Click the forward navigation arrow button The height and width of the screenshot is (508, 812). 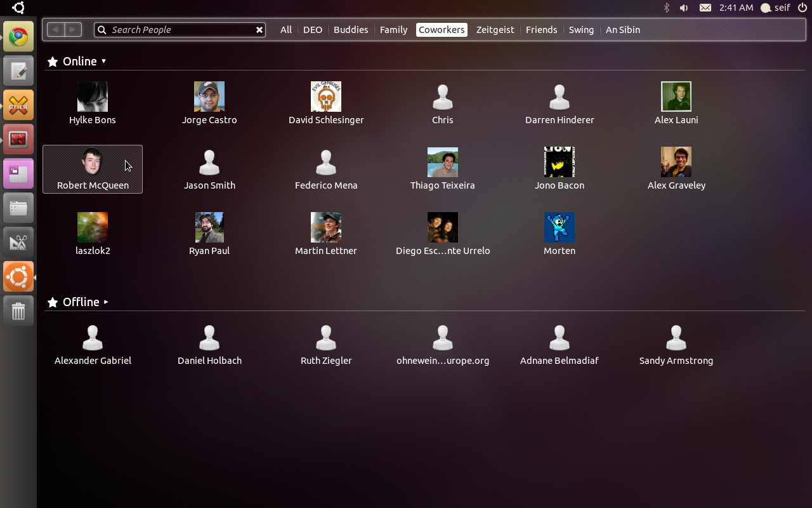[73, 30]
